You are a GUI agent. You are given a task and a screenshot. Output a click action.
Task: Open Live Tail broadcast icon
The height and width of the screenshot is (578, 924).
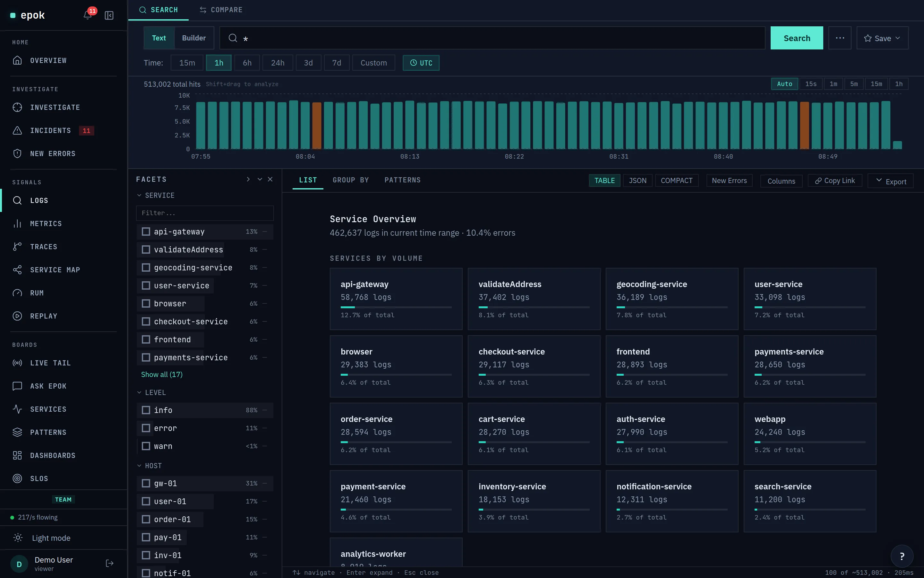pos(17,363)
